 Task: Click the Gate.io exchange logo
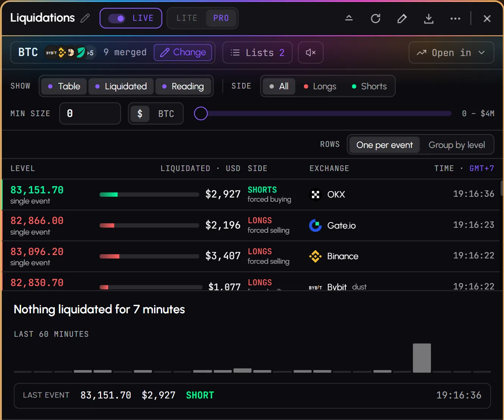316,226
